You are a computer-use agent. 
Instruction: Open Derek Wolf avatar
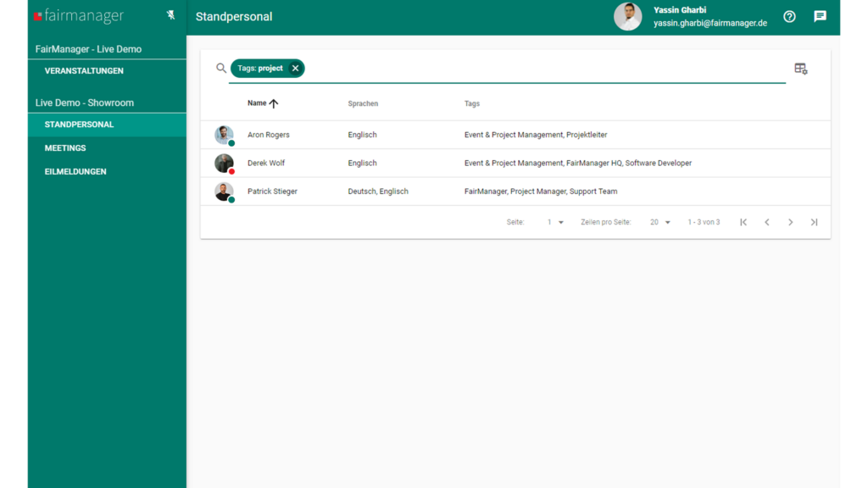224,164
